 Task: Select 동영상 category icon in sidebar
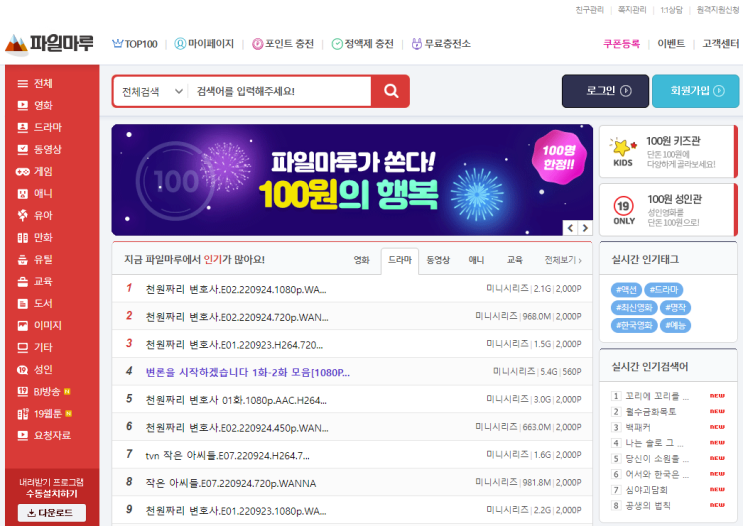point(22,150)
